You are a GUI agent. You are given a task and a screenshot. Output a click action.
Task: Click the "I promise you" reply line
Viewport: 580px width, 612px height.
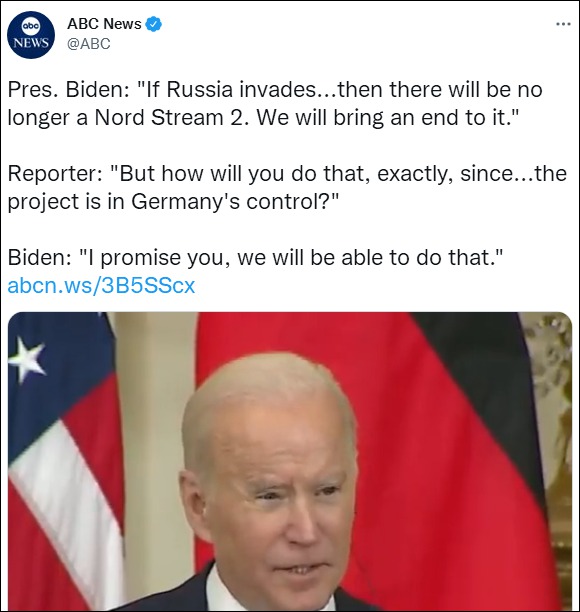[256, 258]
